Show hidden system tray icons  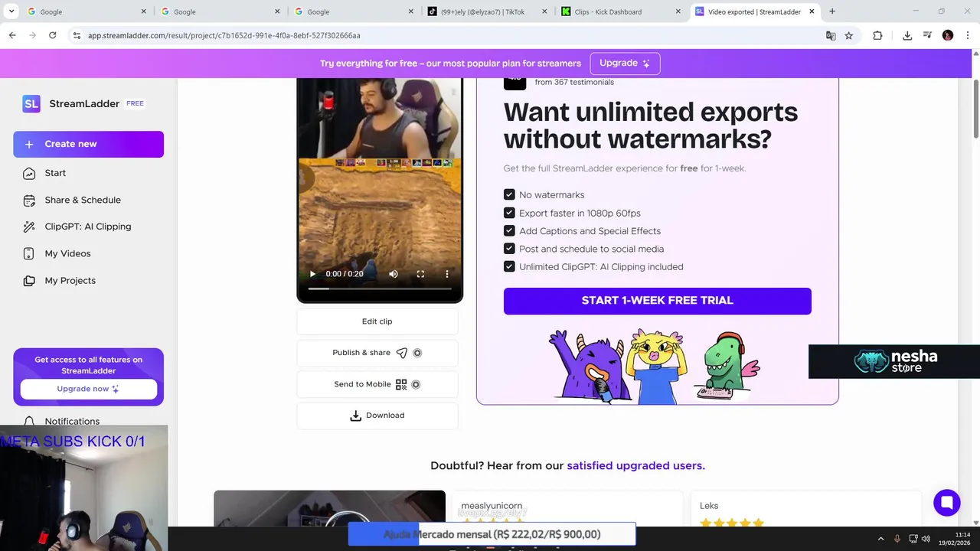880,539
